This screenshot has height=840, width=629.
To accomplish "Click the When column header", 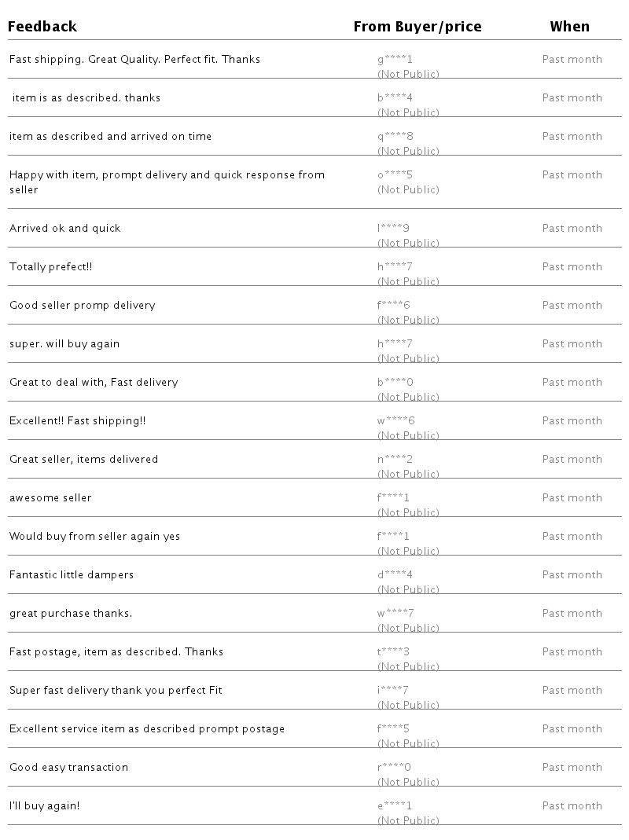I will pos(569,27).
